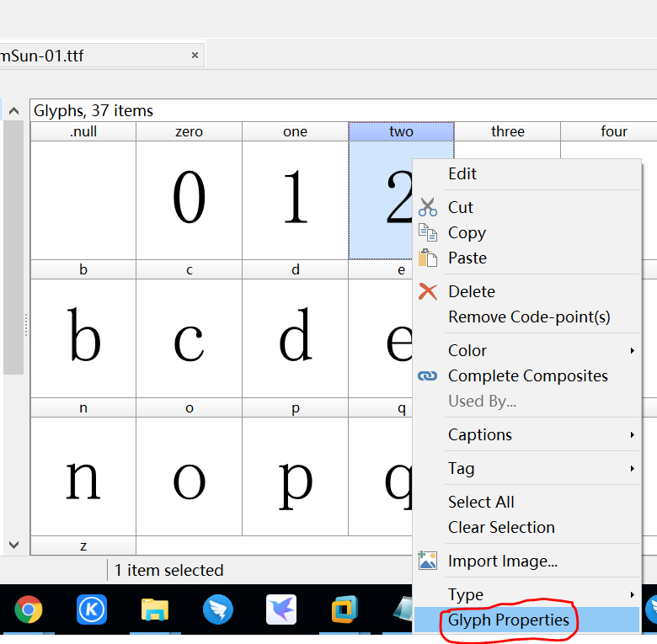This screenshot has height=644, width=657.
Task: Select the p glyph cell
Action: pos(295,476)
